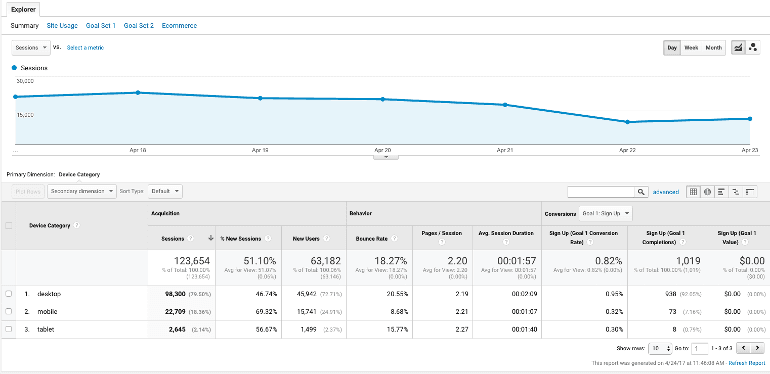Switch to Site Usage view
Image resolution: width=770 pixels, height=374 pixels.
[x=62, y=26]
